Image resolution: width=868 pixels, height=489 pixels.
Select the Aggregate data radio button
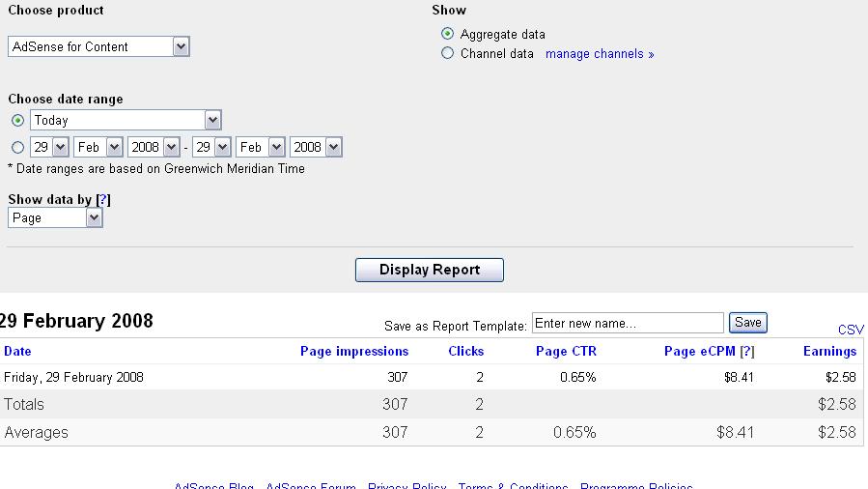click(447, 34)
